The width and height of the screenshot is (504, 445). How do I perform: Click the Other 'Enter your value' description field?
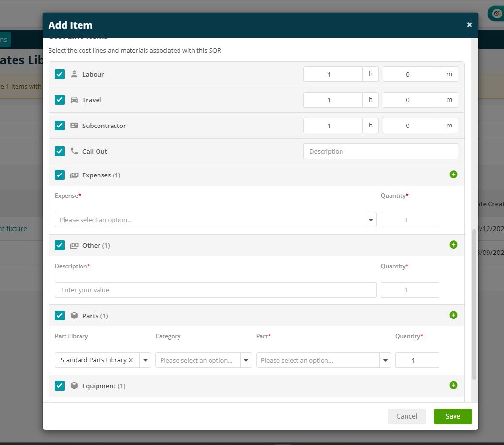pos(216,290)
